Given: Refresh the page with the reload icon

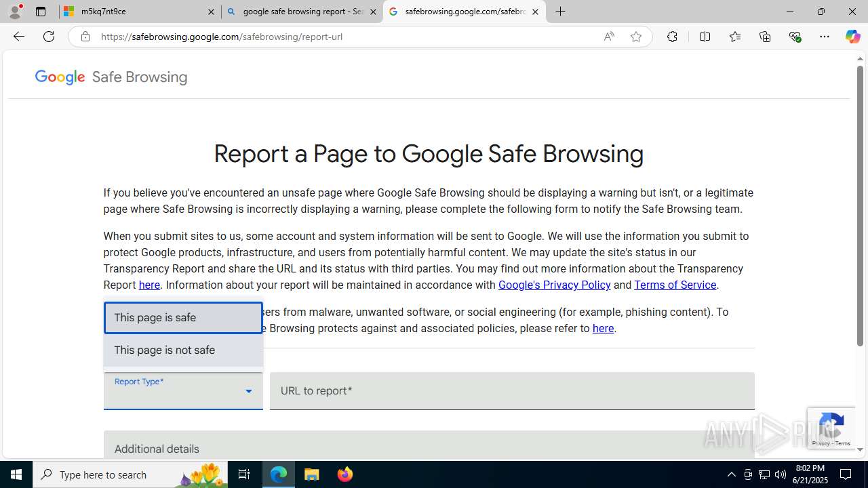Looking at the screenshot, I should point(49,37).
